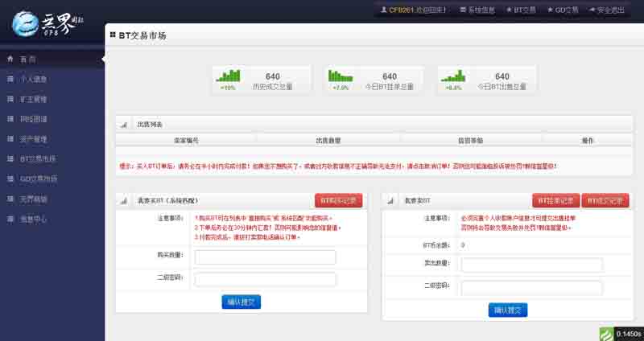
Task: Click the 信誉等级 column header
Action: (x=470, y=140)
